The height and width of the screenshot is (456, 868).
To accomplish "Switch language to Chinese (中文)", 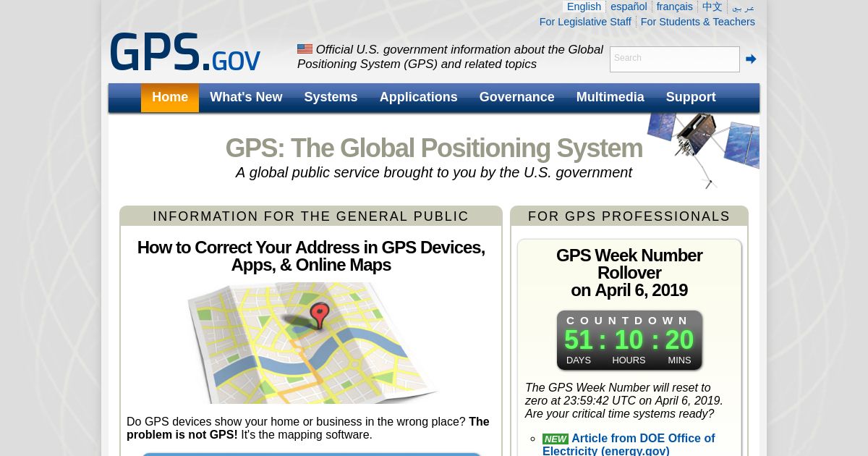I will [712, 7].
